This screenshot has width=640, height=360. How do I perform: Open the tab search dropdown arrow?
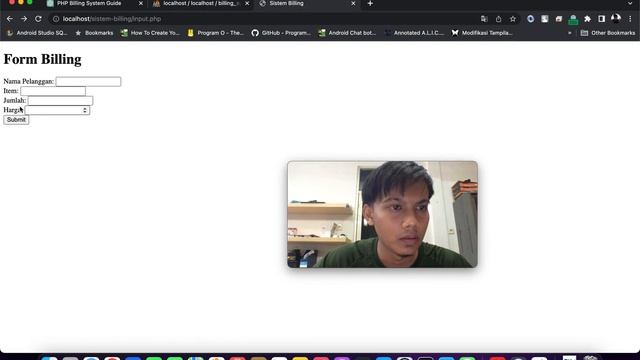coord(630,3)
